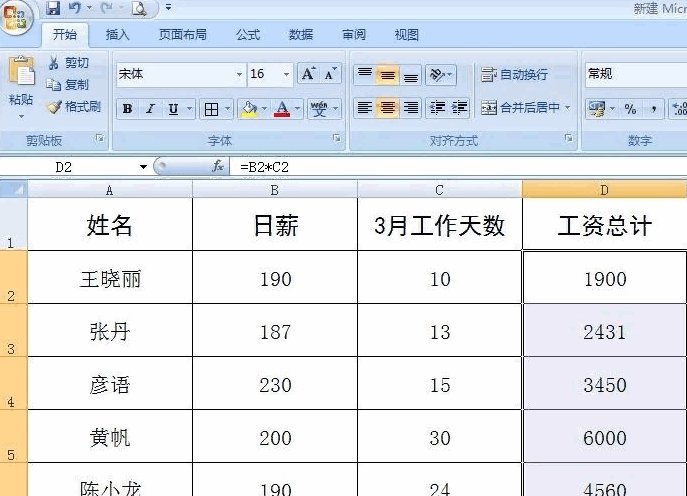Viewport: 687px width, 496px height.
Task: Select all cells with corner button
Action: (14, 189)
